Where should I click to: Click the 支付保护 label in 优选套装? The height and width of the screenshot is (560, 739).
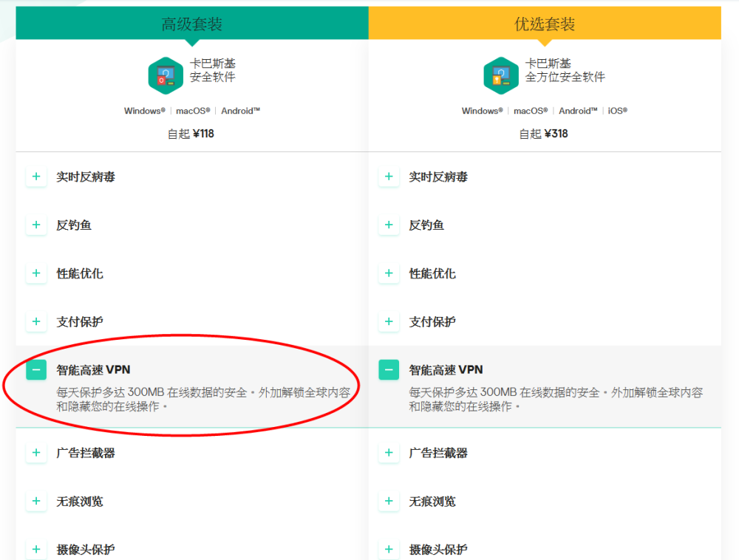click(432, 322)
